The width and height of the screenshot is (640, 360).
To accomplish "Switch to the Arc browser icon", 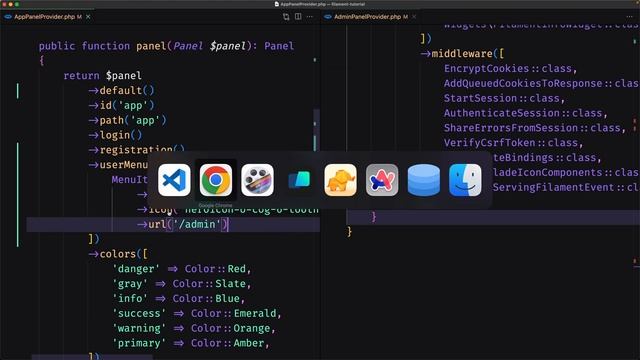I will point(382,180).
